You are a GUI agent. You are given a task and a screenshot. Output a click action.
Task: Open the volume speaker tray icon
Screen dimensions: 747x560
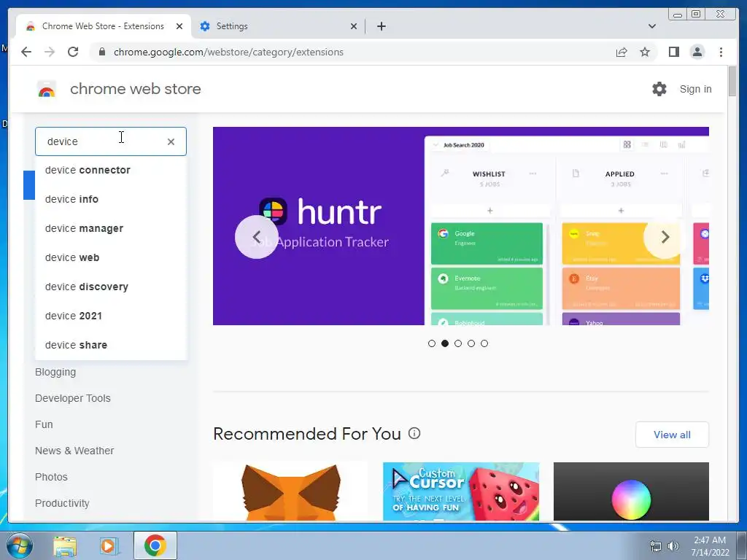tap(673, 546)
